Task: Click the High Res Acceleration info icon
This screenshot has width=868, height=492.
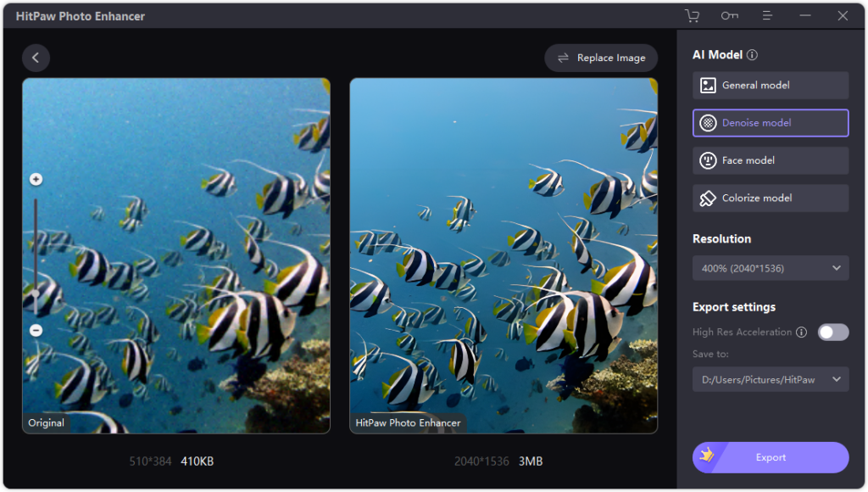Action: pyautogui.click(x=801, y=333)
